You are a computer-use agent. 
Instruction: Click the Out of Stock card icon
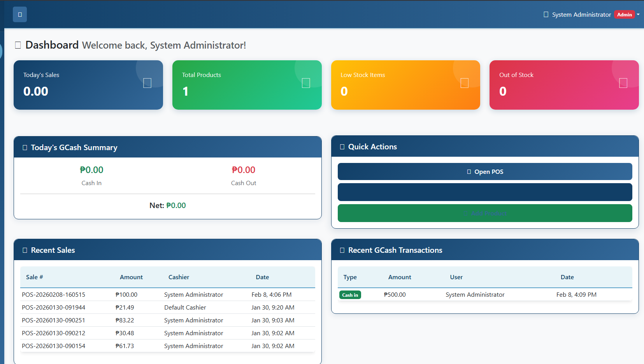[x=623, y=83]
